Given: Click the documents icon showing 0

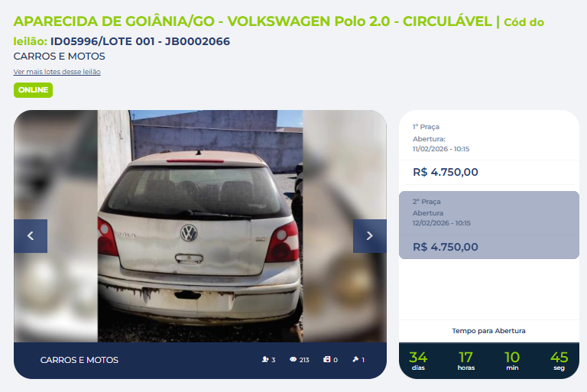Looking at the screenshot, I should [x=327, y=359].
